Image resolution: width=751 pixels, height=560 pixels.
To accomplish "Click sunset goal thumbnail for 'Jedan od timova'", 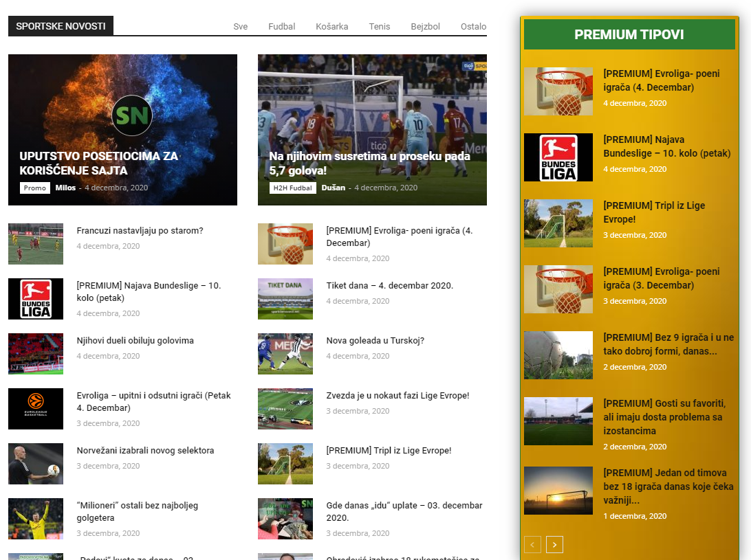I will (558, 491).
